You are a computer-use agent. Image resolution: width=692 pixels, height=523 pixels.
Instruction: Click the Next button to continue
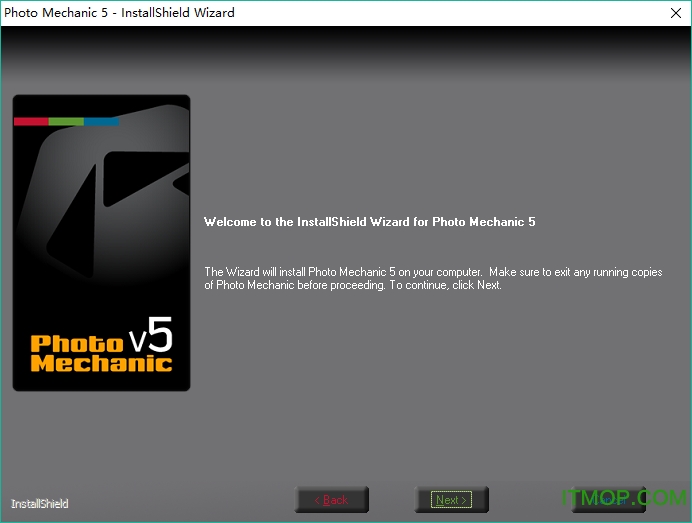click(x=451, y=499)
